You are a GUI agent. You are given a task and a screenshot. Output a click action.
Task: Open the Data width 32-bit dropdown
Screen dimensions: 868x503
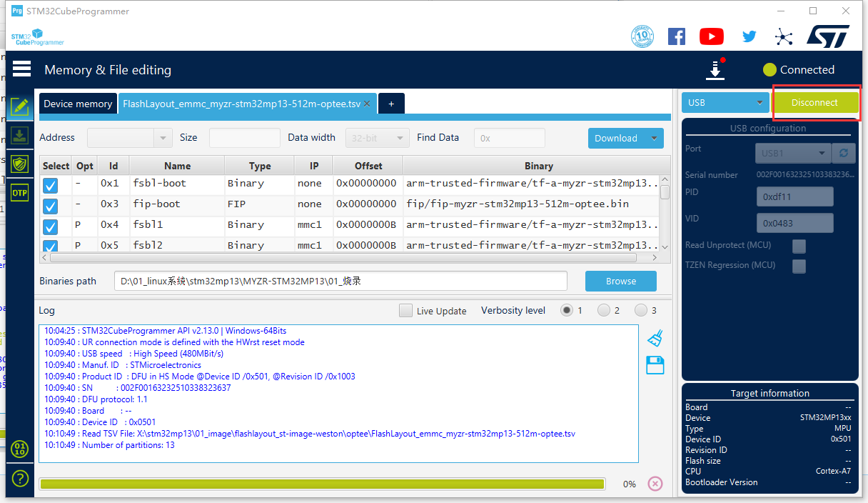tap(378, 138)
